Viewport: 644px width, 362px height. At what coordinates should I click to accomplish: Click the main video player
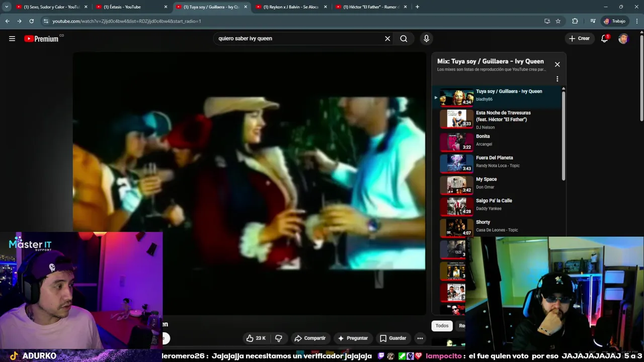coord(250,184)
